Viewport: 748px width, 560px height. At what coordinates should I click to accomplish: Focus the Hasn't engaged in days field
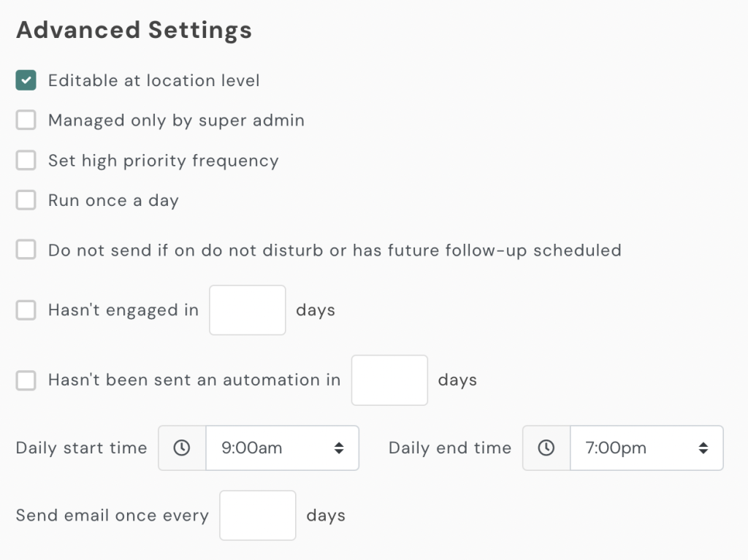click(x=247, y=310)
